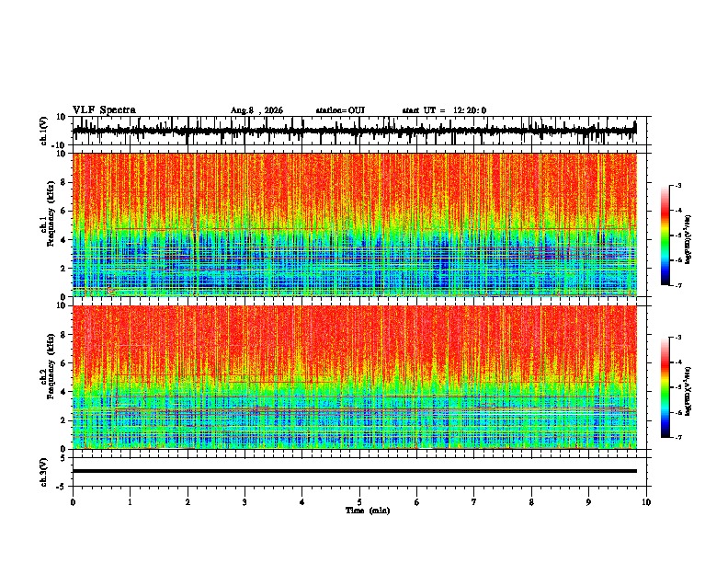The image size is (728, 563).
Task: Click time axis tick label 5
Action: (x=359, y=502)
